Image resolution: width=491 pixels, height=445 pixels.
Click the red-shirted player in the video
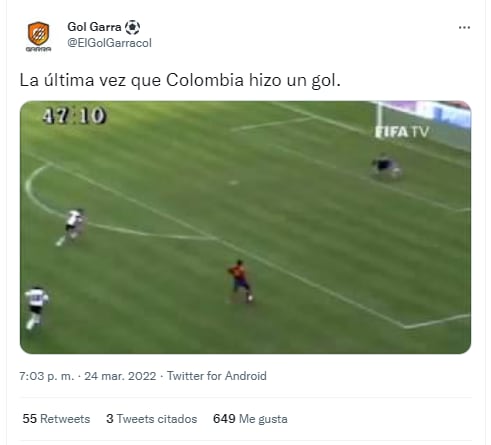pos(241,282)
